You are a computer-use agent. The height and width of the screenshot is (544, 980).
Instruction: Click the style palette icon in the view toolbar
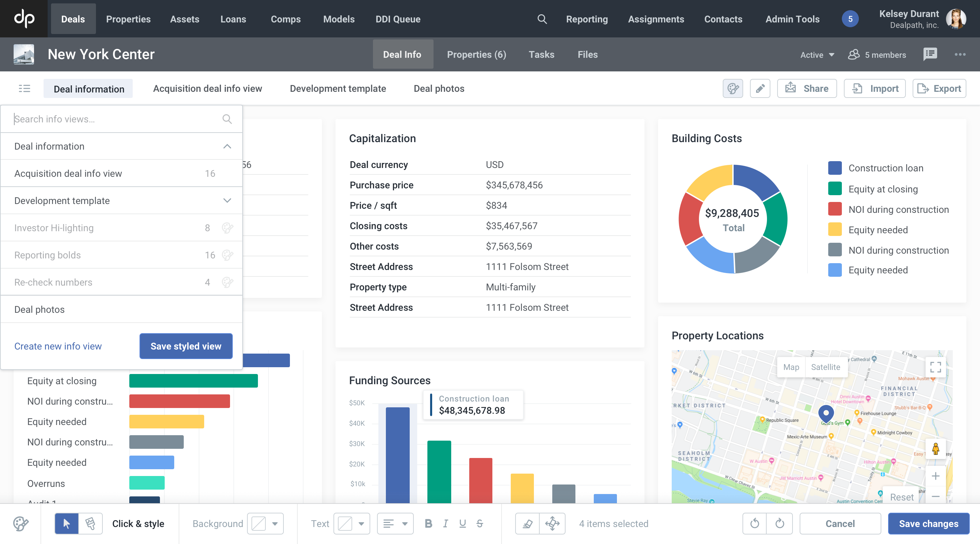tap(732, 89)
